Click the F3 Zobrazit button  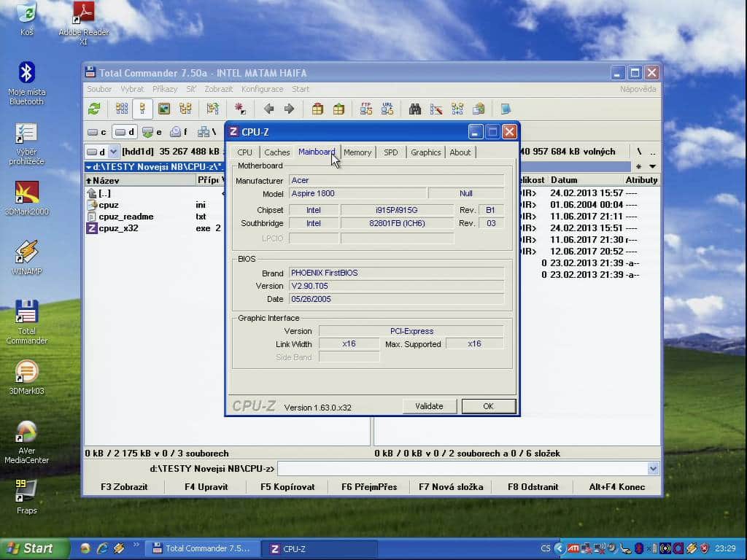coord(124,486)
